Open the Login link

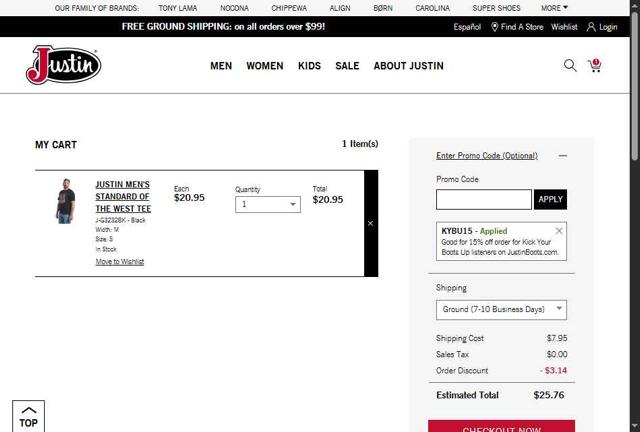point(608,27)
